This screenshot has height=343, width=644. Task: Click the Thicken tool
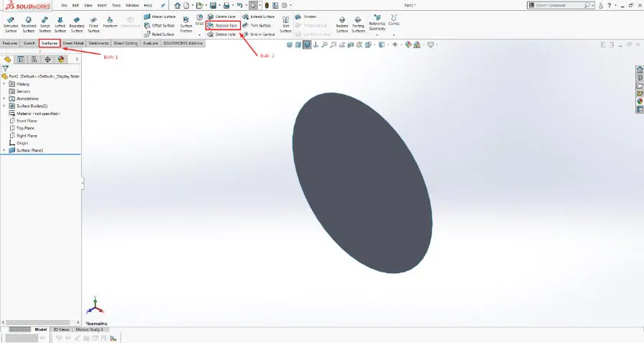click(x=305, y=17)
